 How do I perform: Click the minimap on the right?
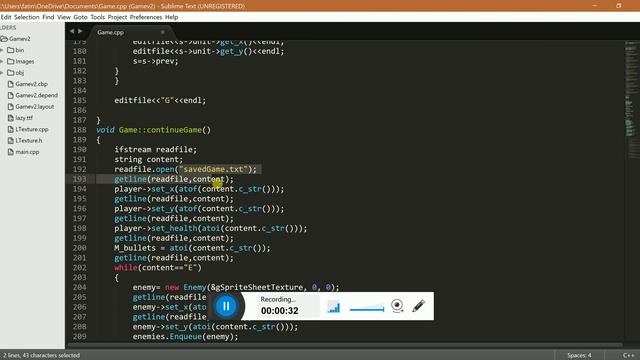pos(631,100)
